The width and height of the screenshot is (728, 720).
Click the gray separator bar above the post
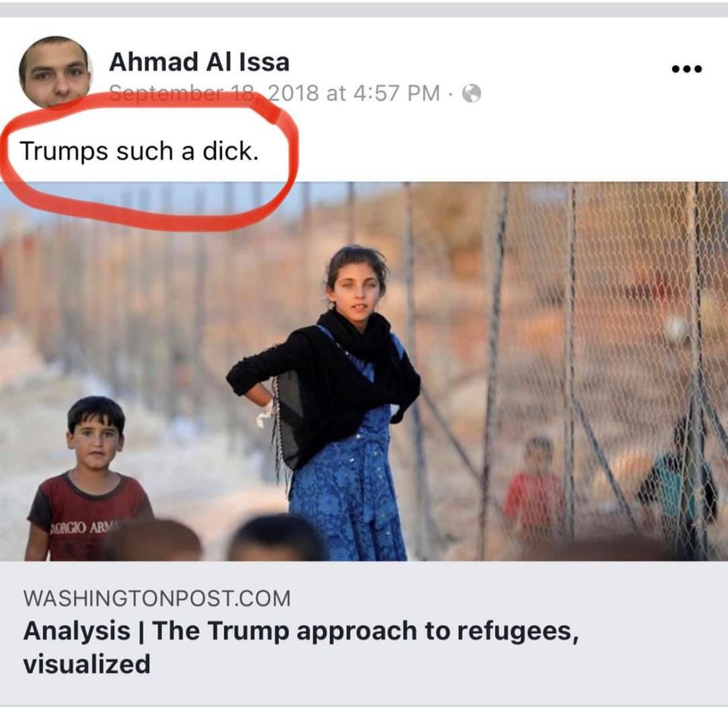coord(364,10)
